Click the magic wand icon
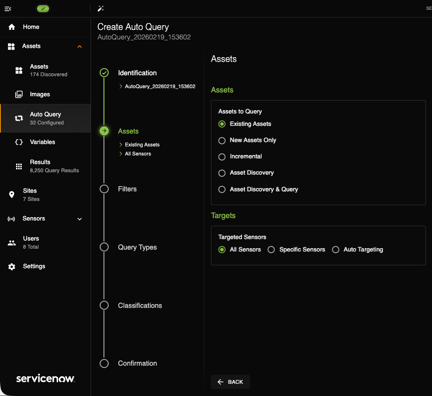This screenshot has width=432, height=396. tap(100, 9)
